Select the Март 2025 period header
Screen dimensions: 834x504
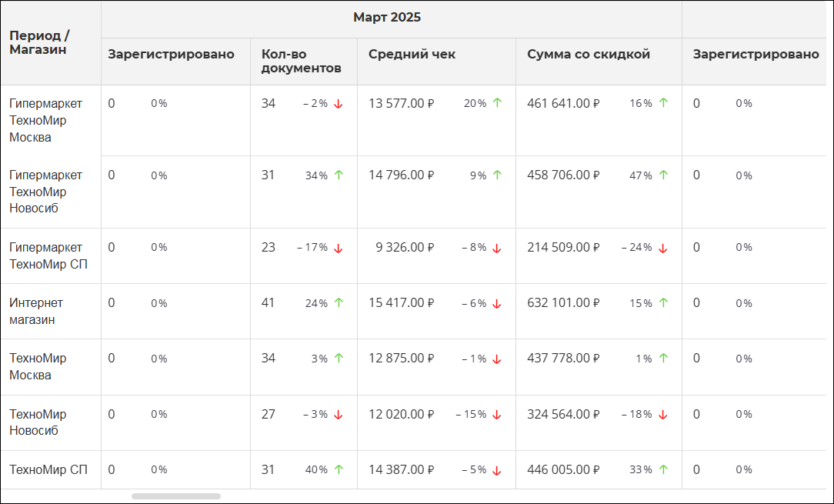(x=387, y=18)
